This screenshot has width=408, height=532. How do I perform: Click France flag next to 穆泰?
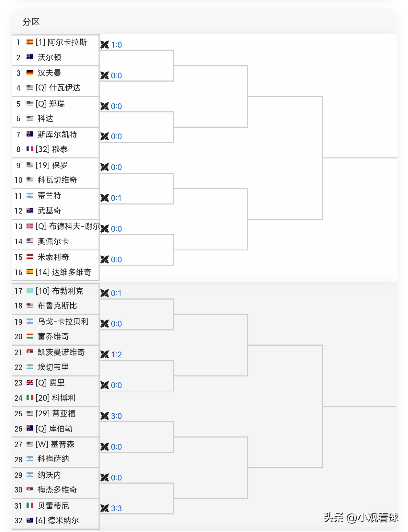30,149
